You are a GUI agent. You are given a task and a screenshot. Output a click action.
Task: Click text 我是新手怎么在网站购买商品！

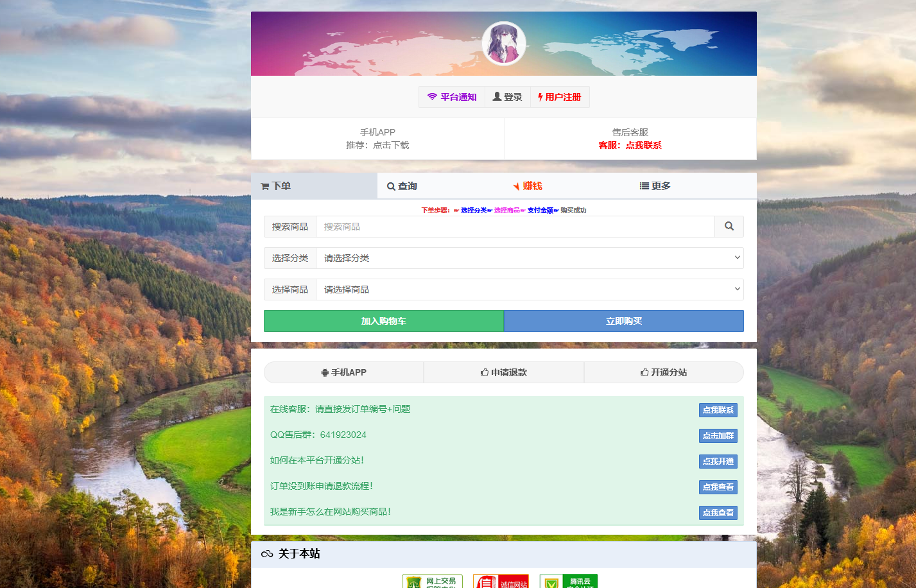(331, 512)
